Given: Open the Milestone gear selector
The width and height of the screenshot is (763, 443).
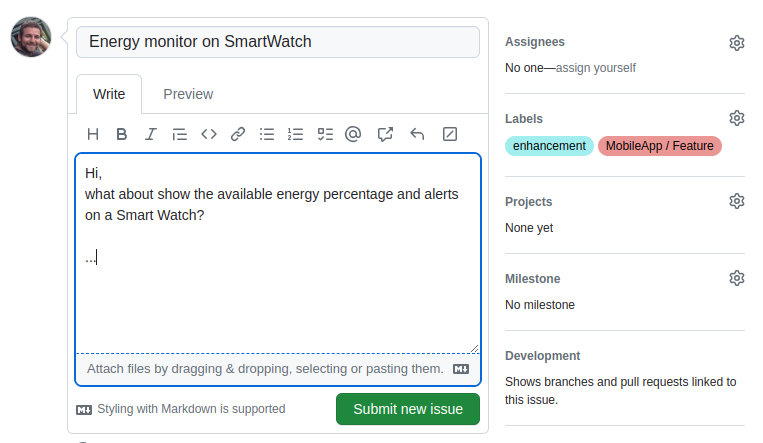Looking at the screenshot, I should coord(737,278).
